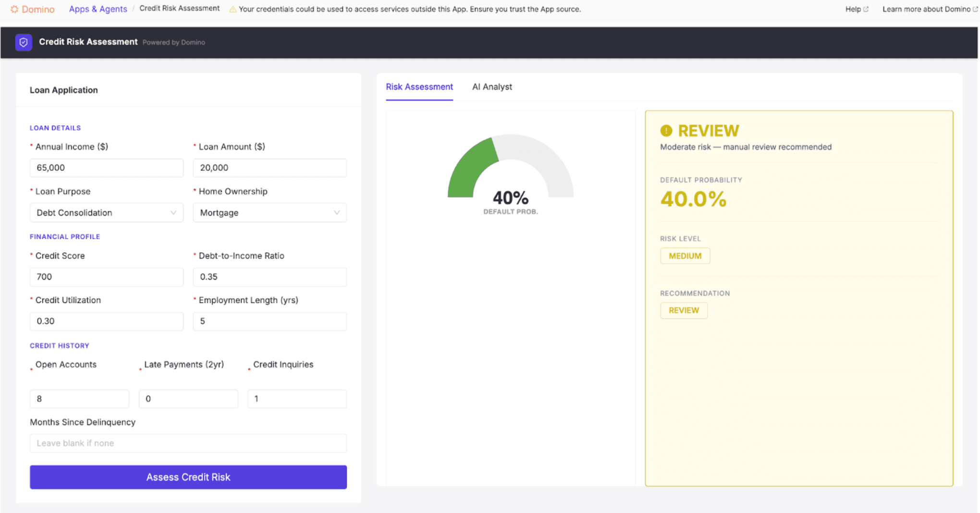
Task: Click 'Moderate risk — manual review recommended' text
Action: pos(746,147)
